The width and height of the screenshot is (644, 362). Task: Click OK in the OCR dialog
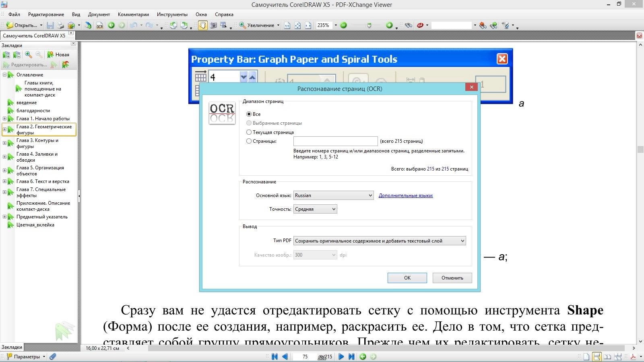407,278
